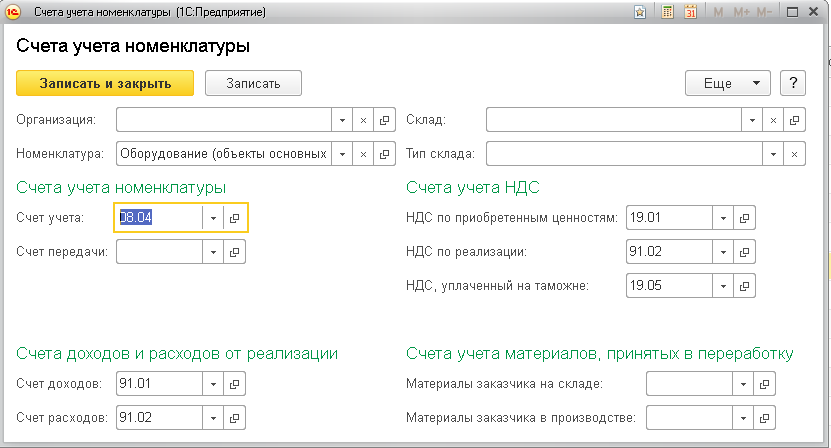This screenshot has height=448, width=831.
Task: Click into the Склад input field
Action: (614, 120)
